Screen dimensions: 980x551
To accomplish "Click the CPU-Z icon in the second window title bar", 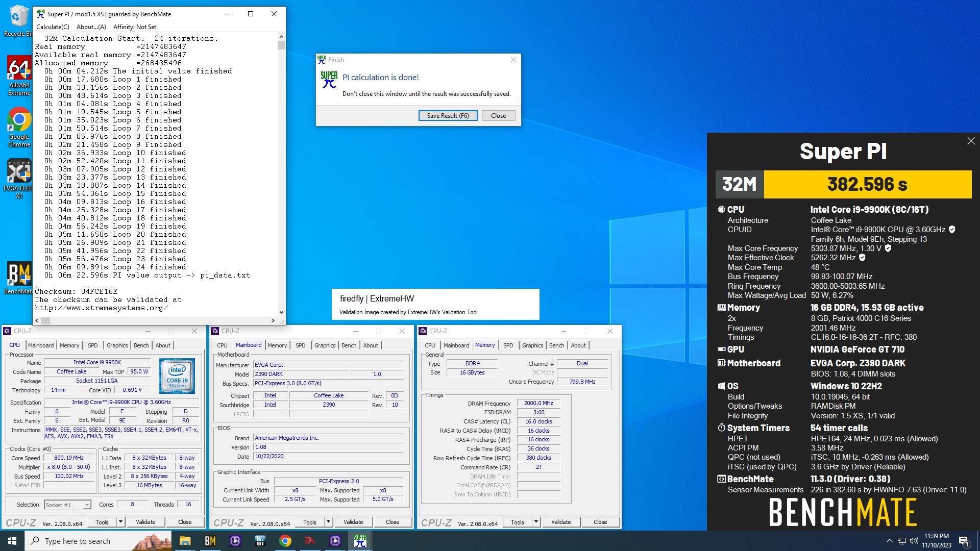I will [x=215, y=331].
